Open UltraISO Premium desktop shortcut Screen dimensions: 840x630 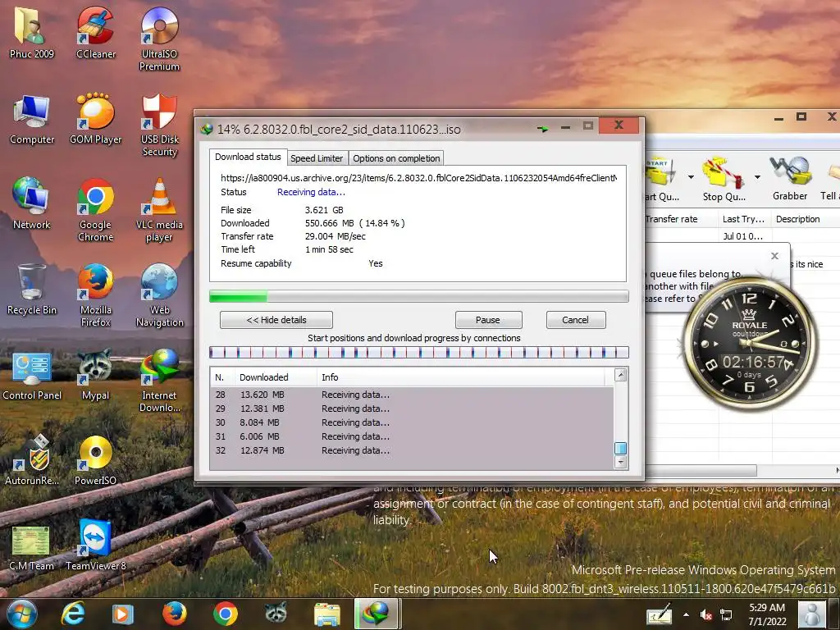pyautogui.click(x=159, y=38)
